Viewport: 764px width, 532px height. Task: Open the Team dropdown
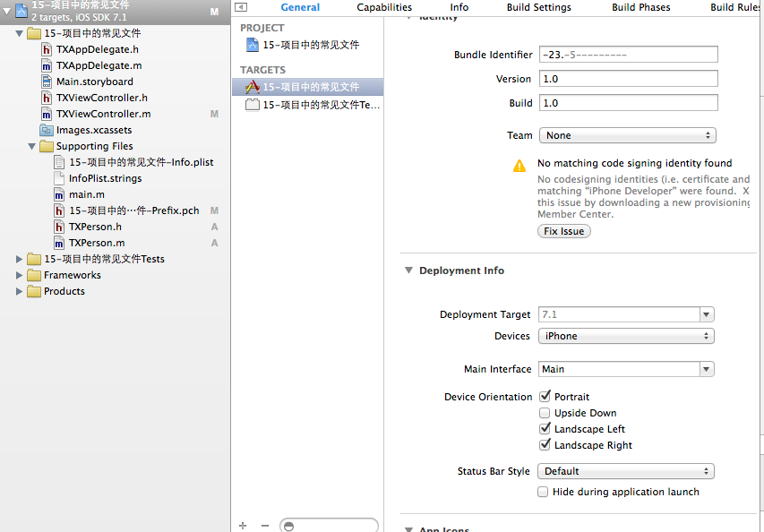pos(628,135)
